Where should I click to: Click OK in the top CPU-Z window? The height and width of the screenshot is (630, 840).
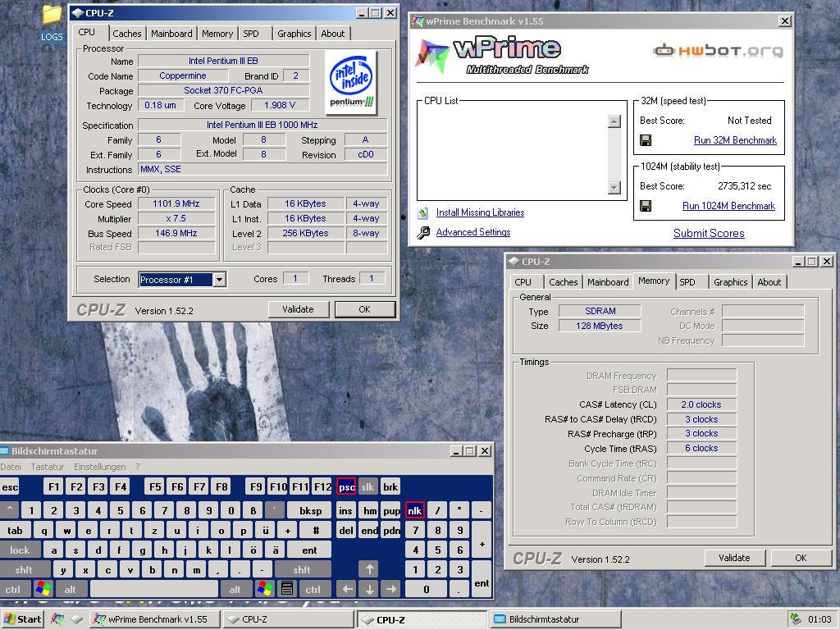[365, 309]
